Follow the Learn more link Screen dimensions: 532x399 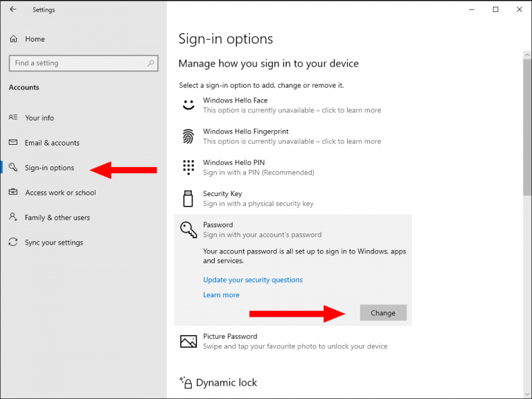(x=221, y=295)
